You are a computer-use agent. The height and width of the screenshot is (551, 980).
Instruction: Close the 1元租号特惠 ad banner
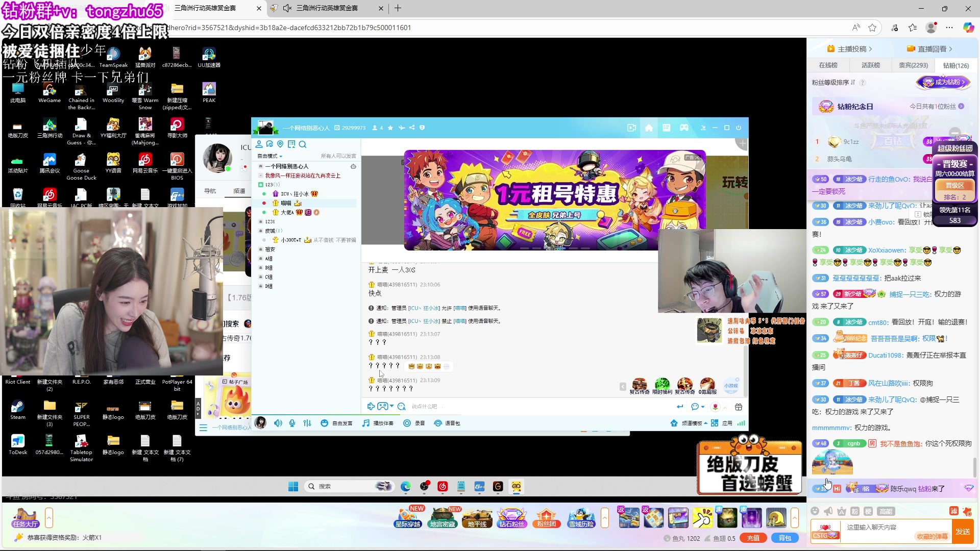698,158
